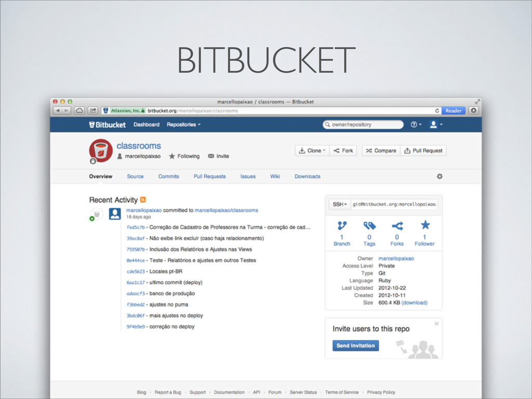Screen dimensions: 532x399
Task: Click the classrooms repository avatar
Action: (x=101, y=151)
